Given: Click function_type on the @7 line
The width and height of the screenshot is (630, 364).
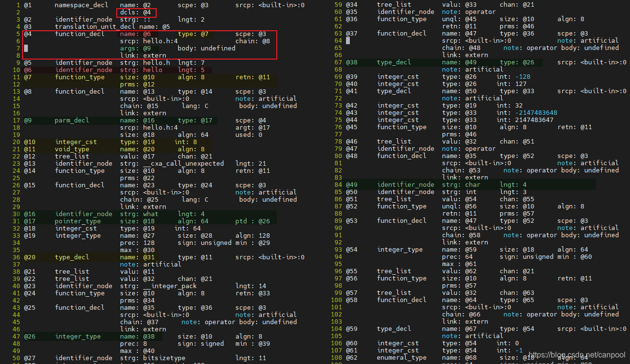Looking at the screenshot, I should point(80,77).
